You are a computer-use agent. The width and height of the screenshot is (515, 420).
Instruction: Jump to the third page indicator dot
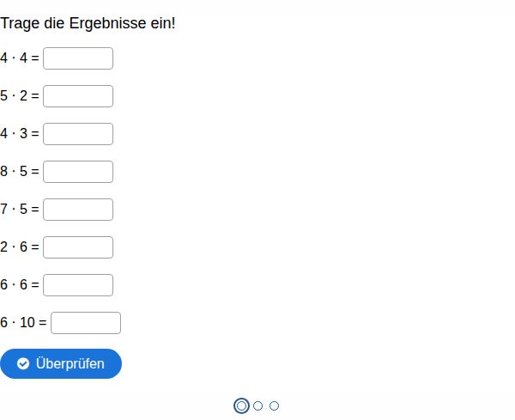[275, 406]
